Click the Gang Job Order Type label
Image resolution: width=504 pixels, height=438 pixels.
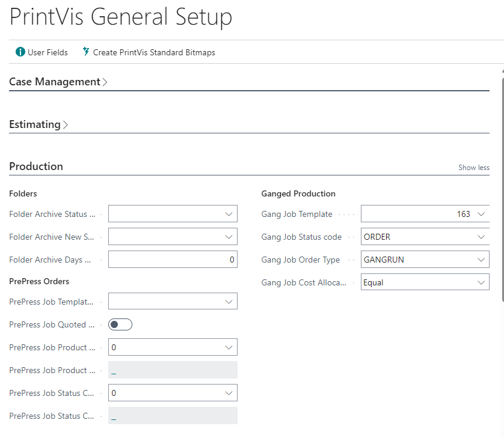point(301,260)
